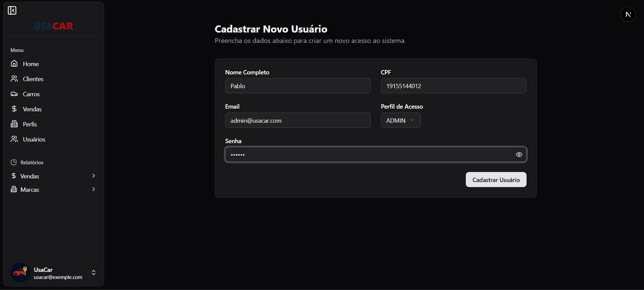
Task: Click into the CPF input field
Action: click(453, 86)
